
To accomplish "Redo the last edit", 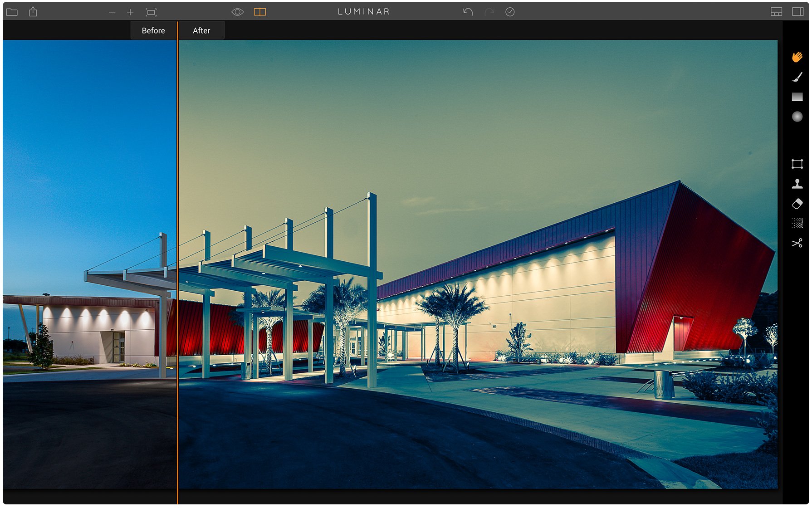I will (489, 12).
